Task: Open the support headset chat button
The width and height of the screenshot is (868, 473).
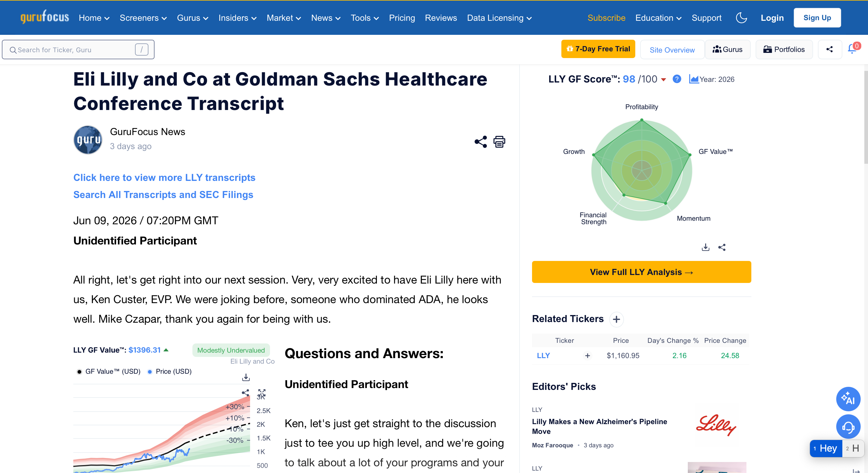Action: 848,427
